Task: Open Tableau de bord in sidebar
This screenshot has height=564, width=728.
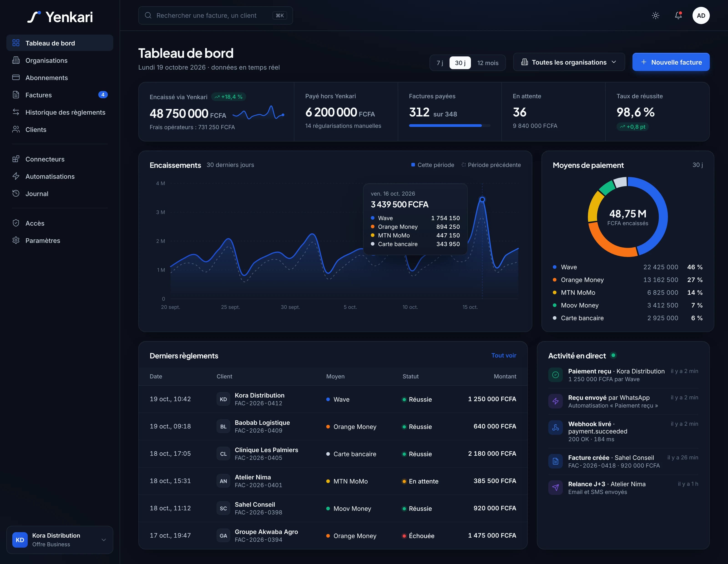Action: pyautogui.click(x=60, y=43)
